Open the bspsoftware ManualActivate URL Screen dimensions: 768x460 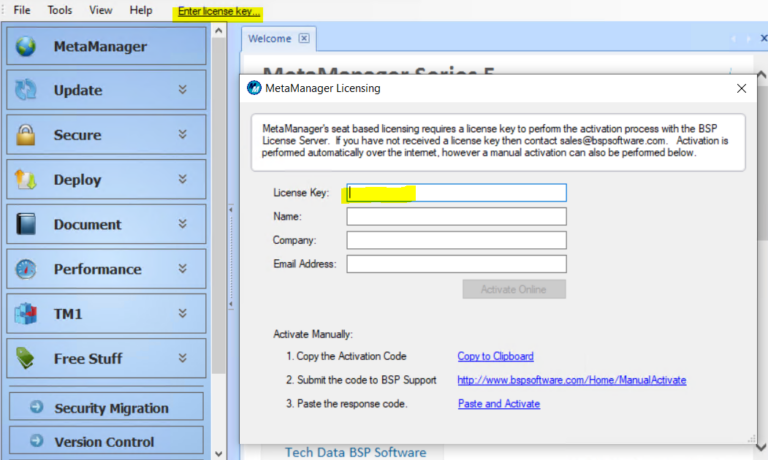point(572,380)
